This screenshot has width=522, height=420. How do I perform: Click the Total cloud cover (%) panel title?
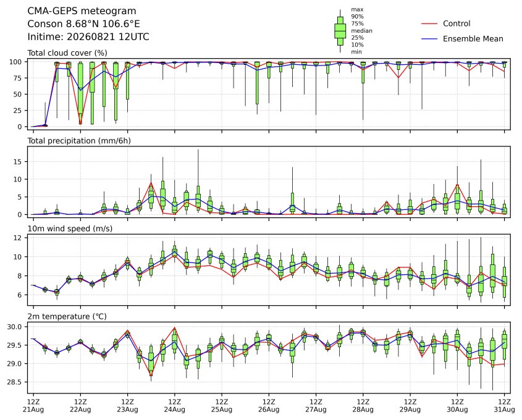click(x=67, y=53)
